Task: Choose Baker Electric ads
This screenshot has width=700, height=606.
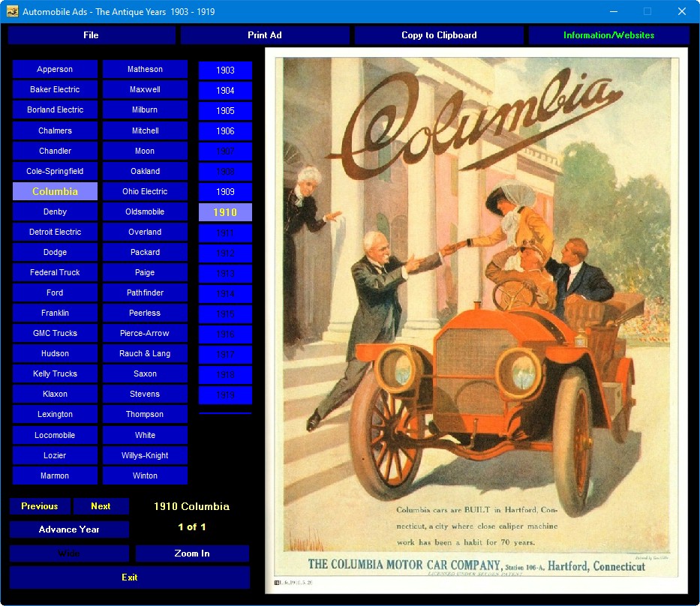Action: coord(55,89)
